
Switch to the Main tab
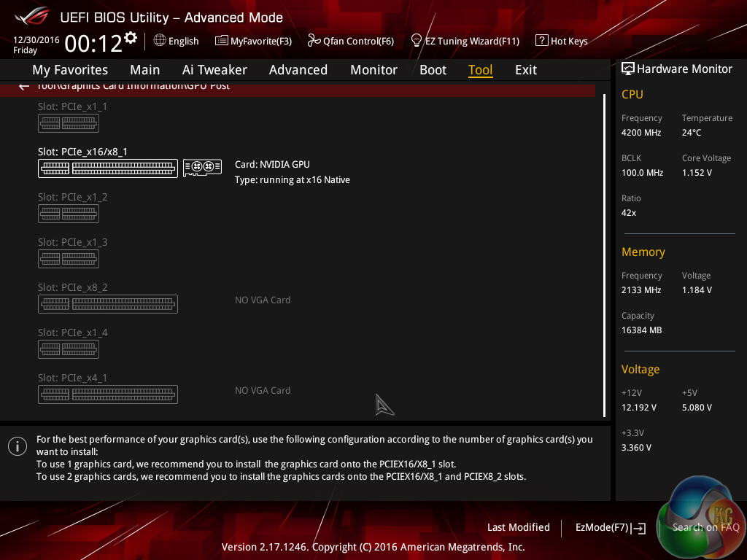pyautogui.click(x=145, y=70)
